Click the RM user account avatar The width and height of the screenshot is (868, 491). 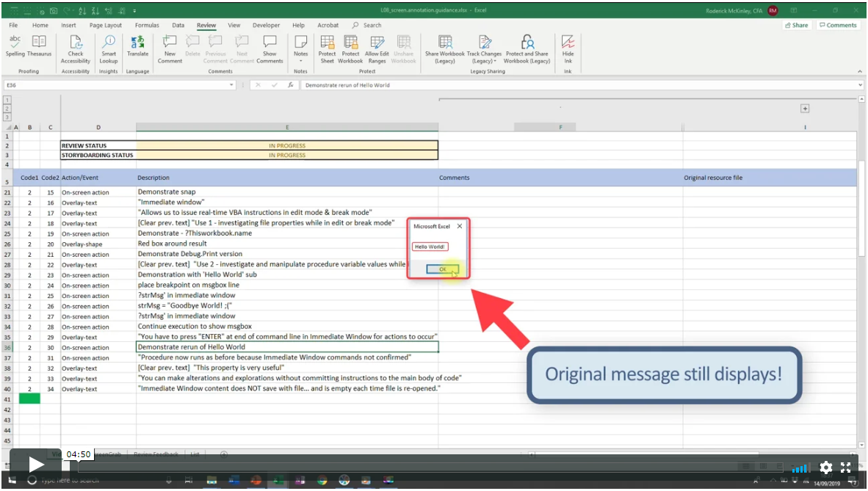(x=773, y=10)
